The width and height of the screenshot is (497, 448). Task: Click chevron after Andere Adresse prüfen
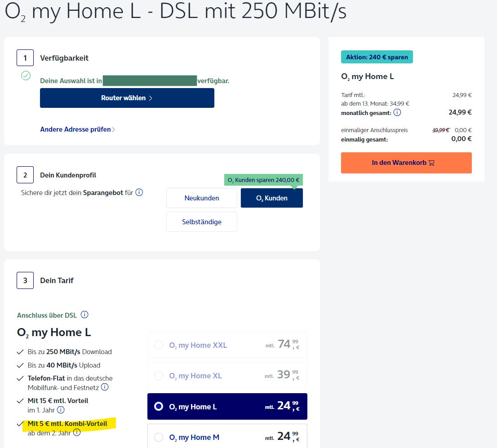click(x=114, y=130)
